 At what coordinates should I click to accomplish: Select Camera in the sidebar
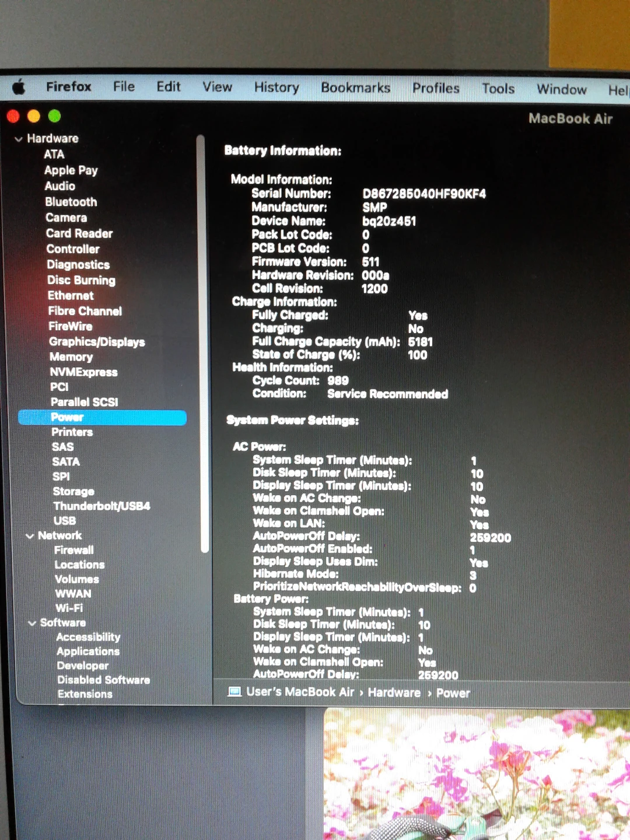pos(66,218)
